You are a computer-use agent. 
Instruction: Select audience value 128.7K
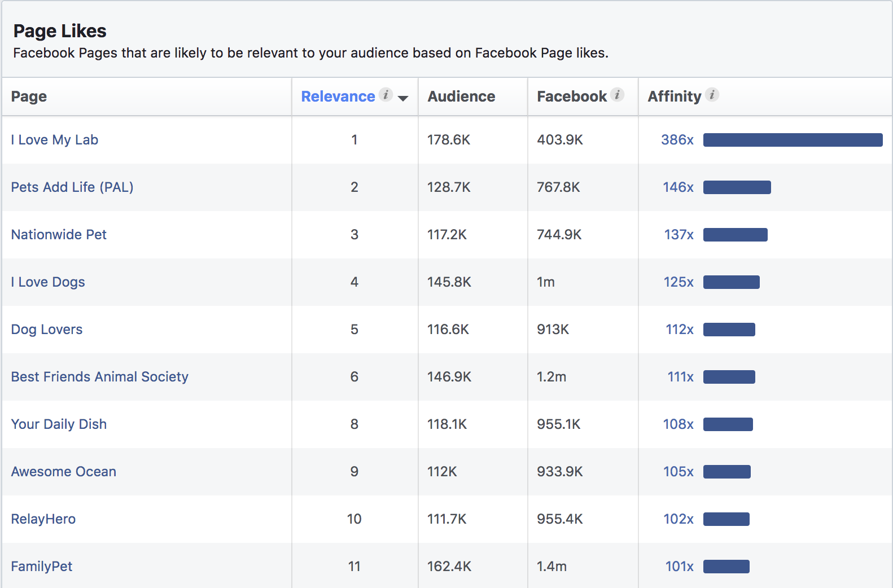(449, 187)
